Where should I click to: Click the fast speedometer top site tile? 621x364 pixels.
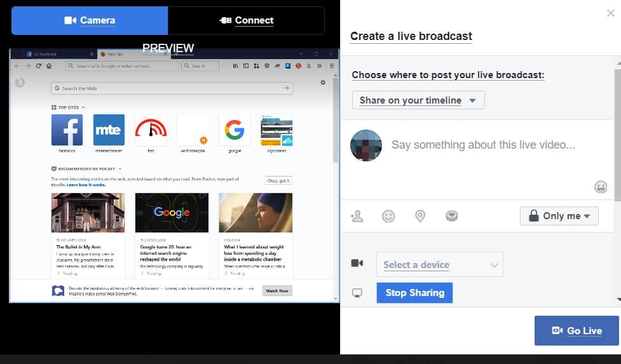point(151,130)
